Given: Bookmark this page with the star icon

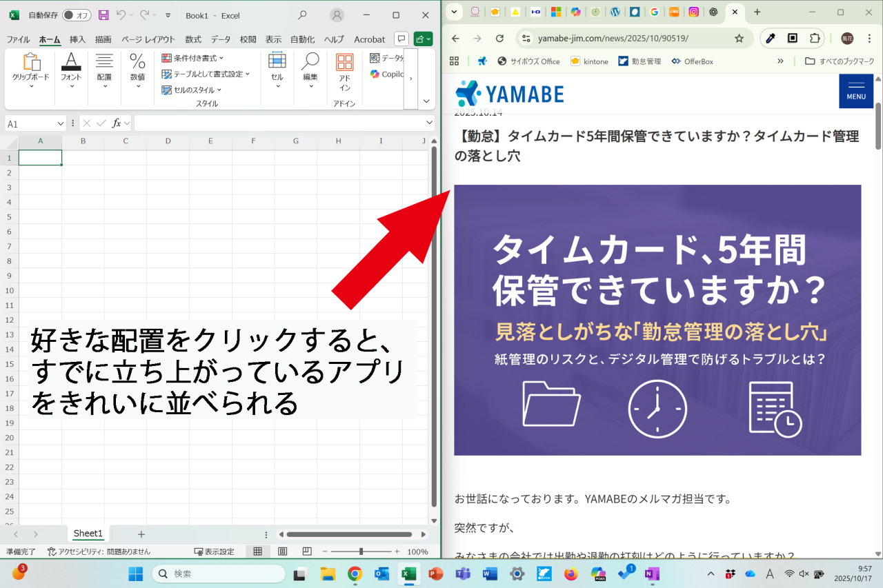Looking at the screenshot, I should coord(739,38).
